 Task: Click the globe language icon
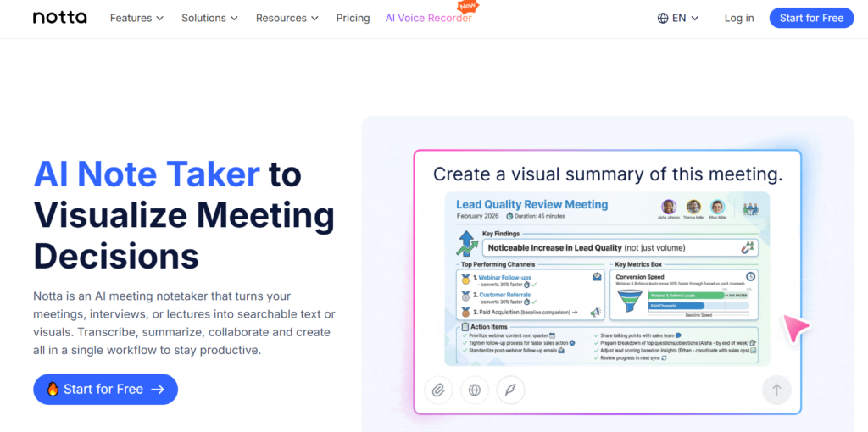coord(663,18)
